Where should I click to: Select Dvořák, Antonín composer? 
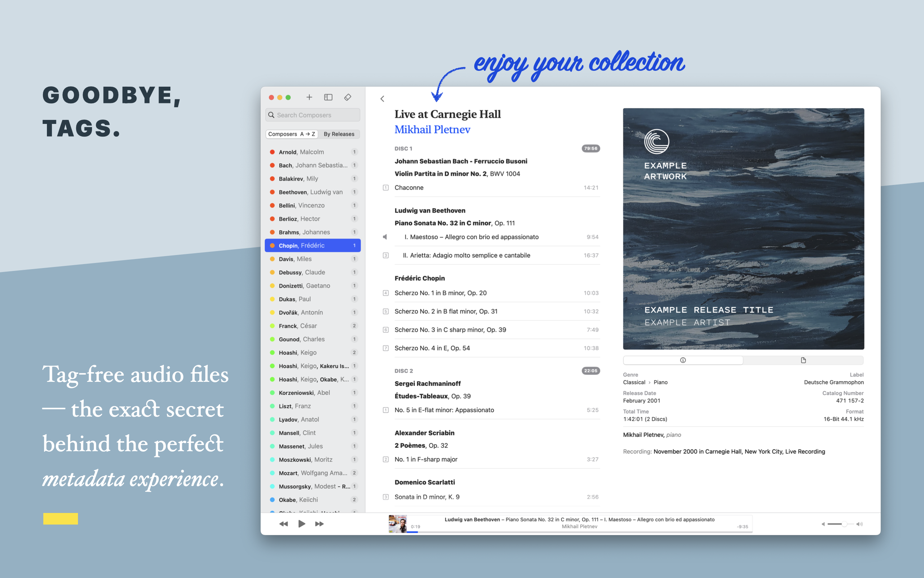pos(313,313)
